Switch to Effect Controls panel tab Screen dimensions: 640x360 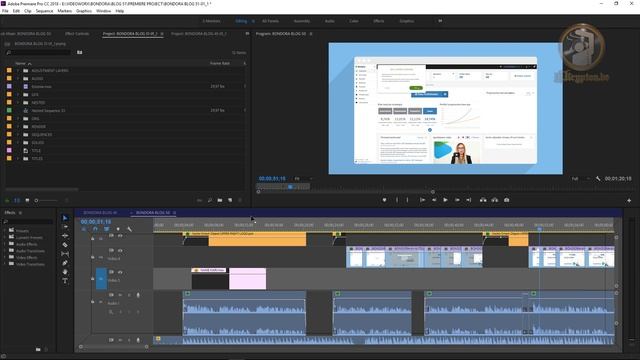click(77, 34)
